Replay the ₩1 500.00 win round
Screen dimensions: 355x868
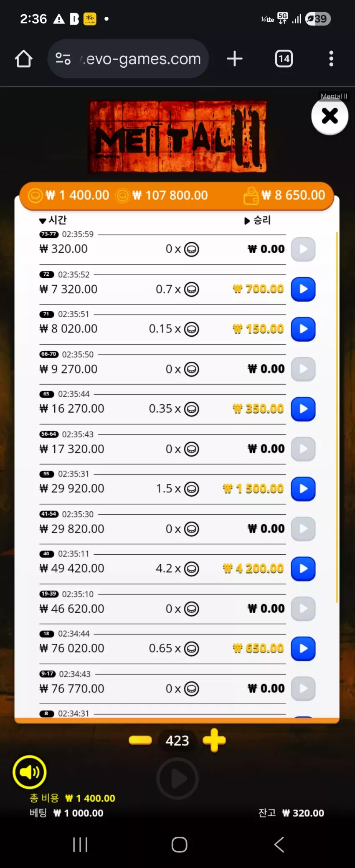[303, 489]
